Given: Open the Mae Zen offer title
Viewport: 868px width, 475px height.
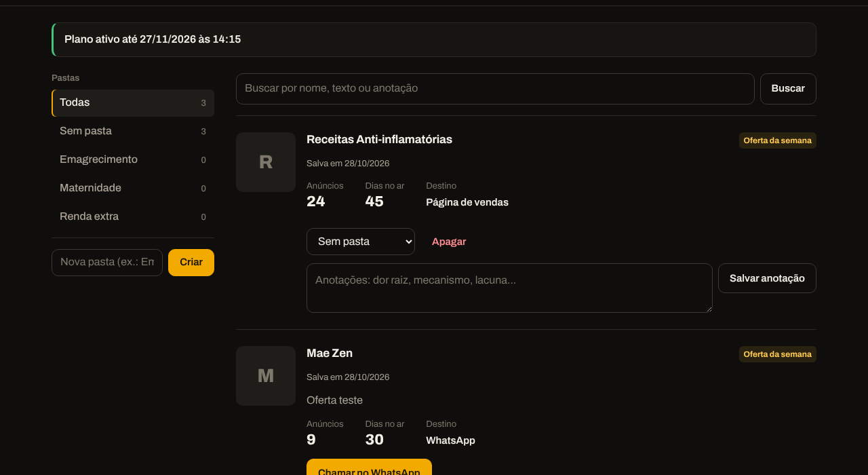Looking at the screenshot, I should click(x=330, y=353).
